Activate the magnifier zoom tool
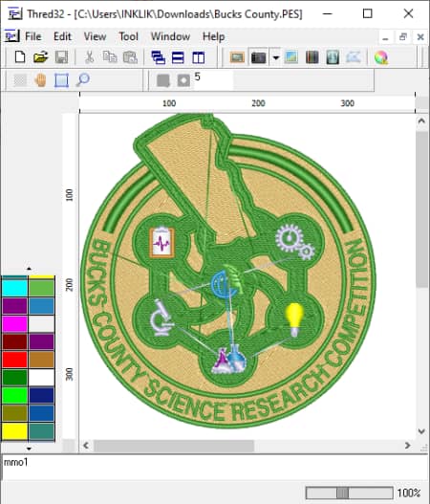Viewport: 430px width, 504px height. click(82, 80)
